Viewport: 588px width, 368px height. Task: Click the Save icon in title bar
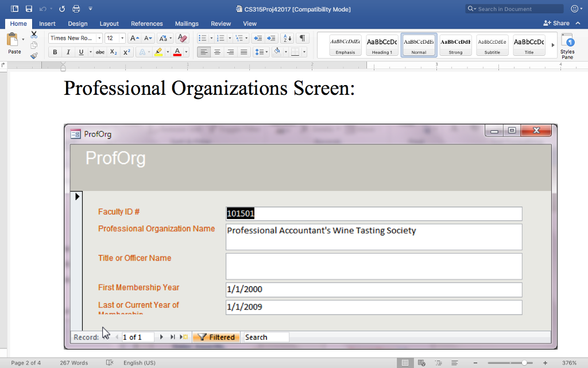(x=29, y=9)
